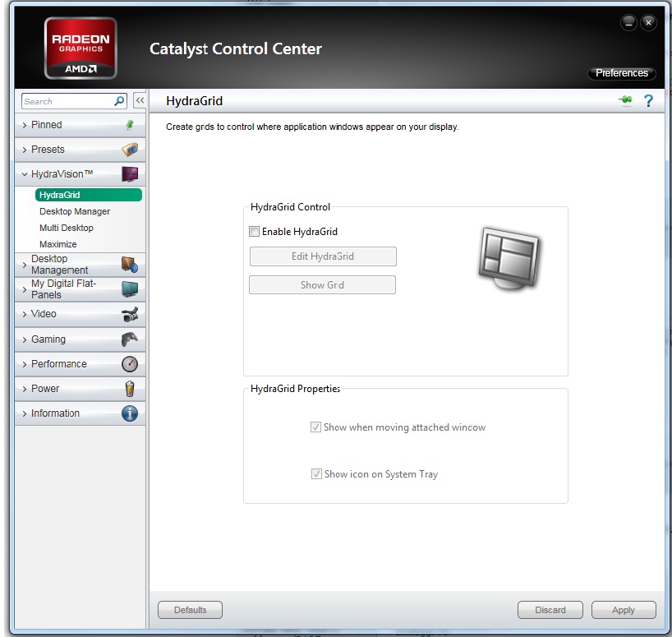This screenshot has width=672, height=637.
Task: Open the Preferences menu
Action: [x=621, y=73]
